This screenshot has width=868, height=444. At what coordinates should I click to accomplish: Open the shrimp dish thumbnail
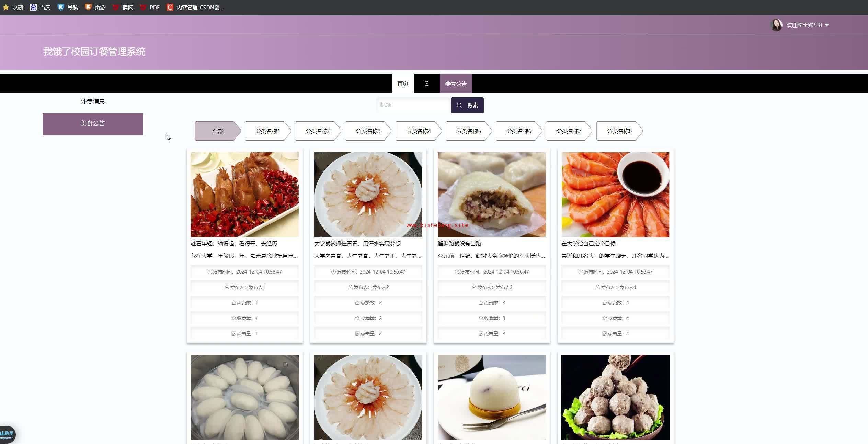coord(615,195)
